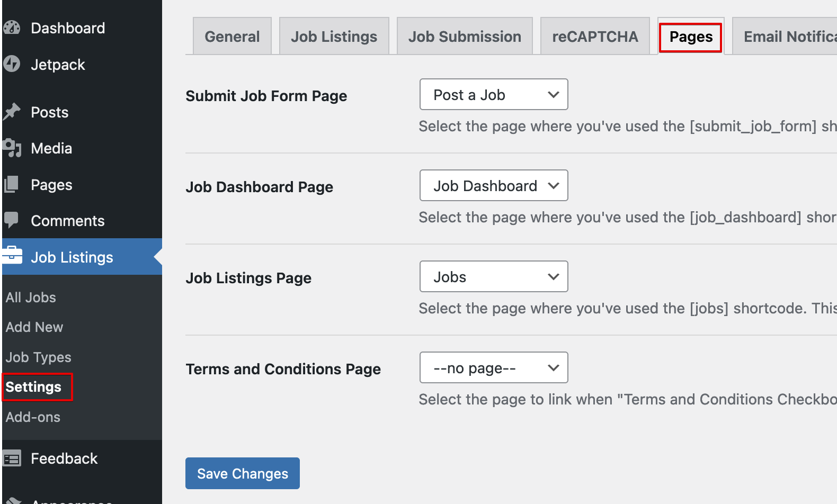
Task: Open the Dashboard from the sidebar icon
Action: click(x=12, y=28)
